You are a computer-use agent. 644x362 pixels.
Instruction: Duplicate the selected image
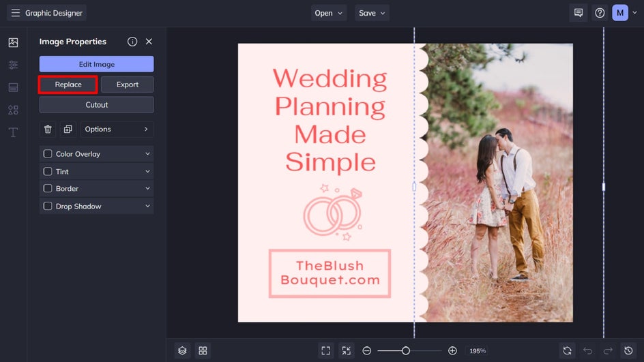(68, 129)
